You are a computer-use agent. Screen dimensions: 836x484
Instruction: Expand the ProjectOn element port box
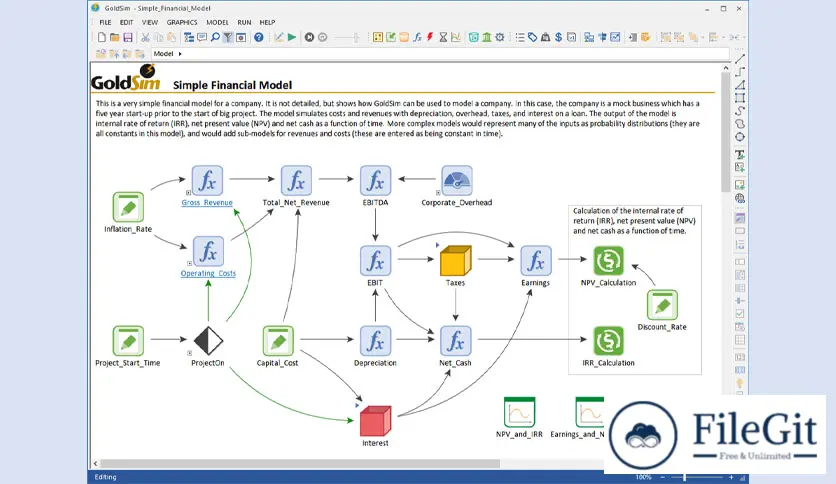tap(189, 353)
